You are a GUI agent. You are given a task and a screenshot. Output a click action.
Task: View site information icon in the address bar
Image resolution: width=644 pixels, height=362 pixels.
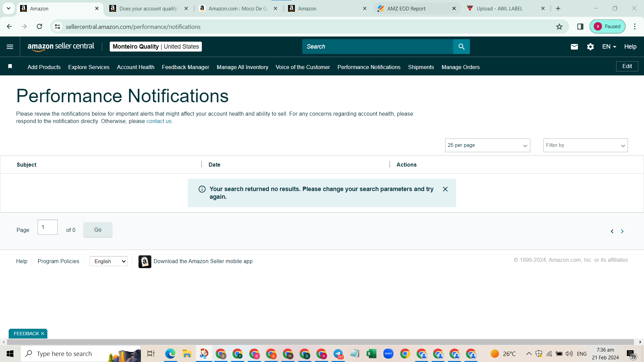(x=58, y=26)
